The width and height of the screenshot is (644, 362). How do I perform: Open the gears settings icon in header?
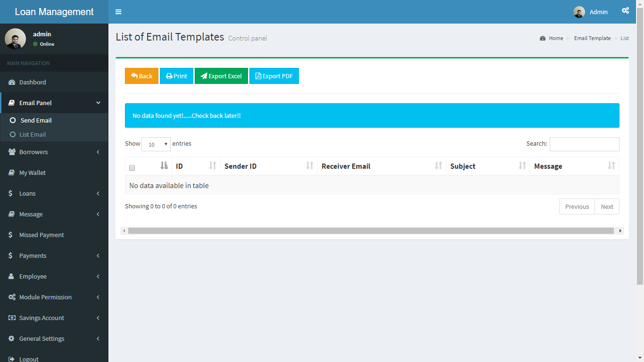pyautogui.click(x=625, y=11)
